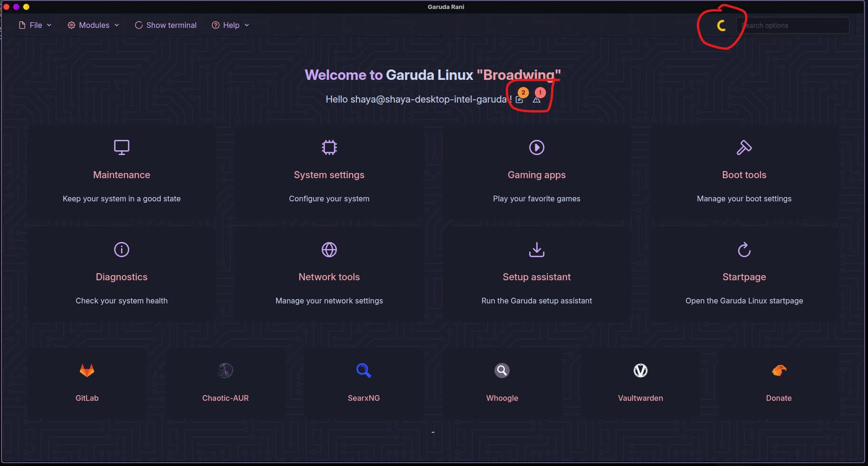Click the edit icon with the orange badge

point(520,99)
